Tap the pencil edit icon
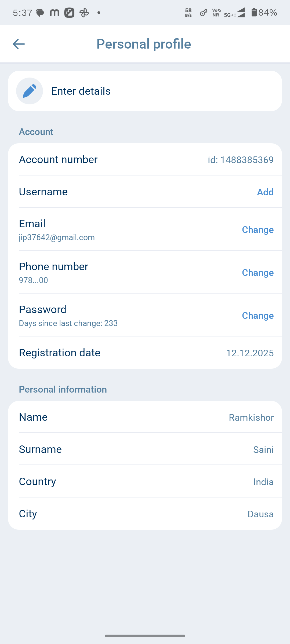 click(30, 91)
